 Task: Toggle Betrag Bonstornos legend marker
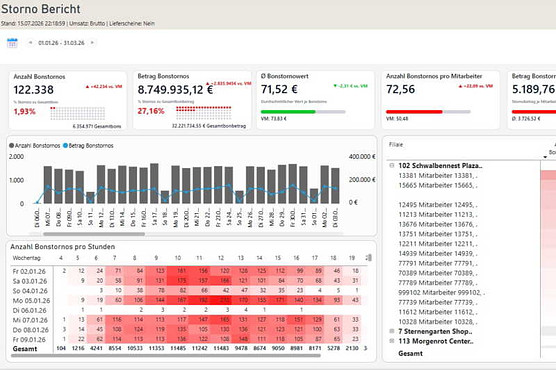click(65, 145)
